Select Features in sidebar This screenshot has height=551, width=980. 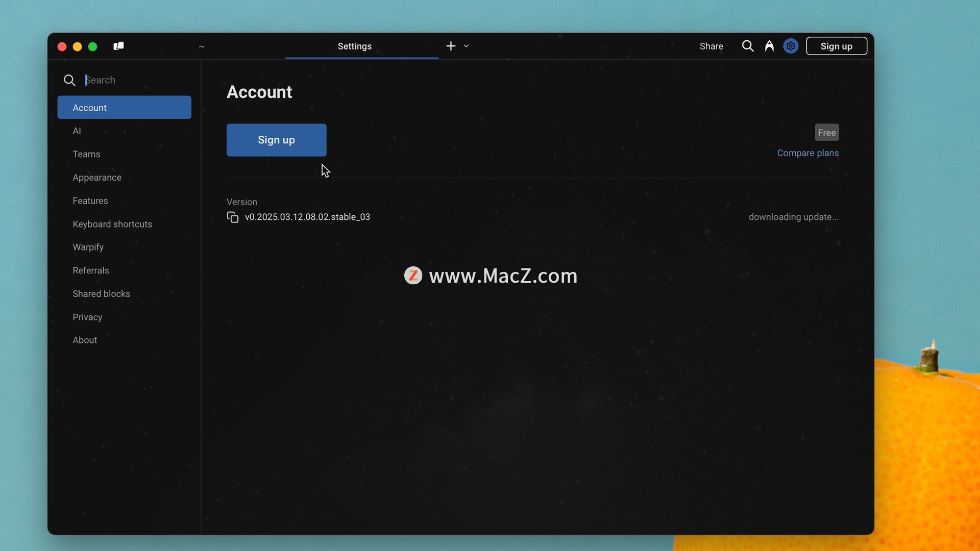(x=124, y=201)
